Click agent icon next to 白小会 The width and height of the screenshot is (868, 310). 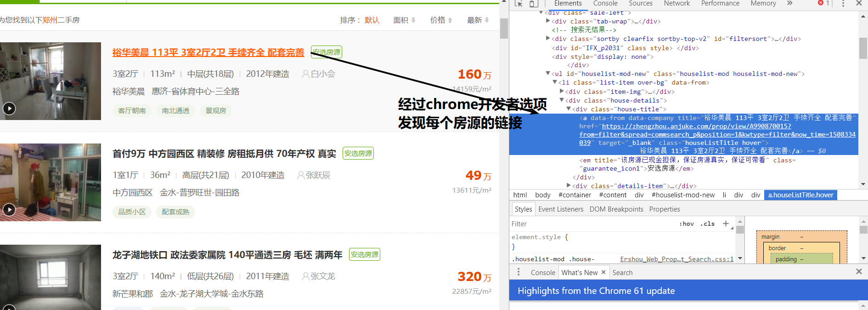pos(305,74)
